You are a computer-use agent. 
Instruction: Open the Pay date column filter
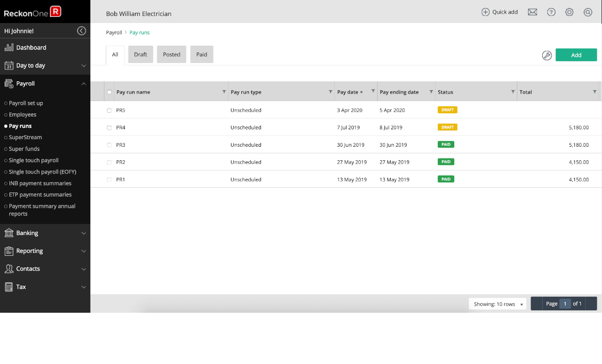[373, 91]
